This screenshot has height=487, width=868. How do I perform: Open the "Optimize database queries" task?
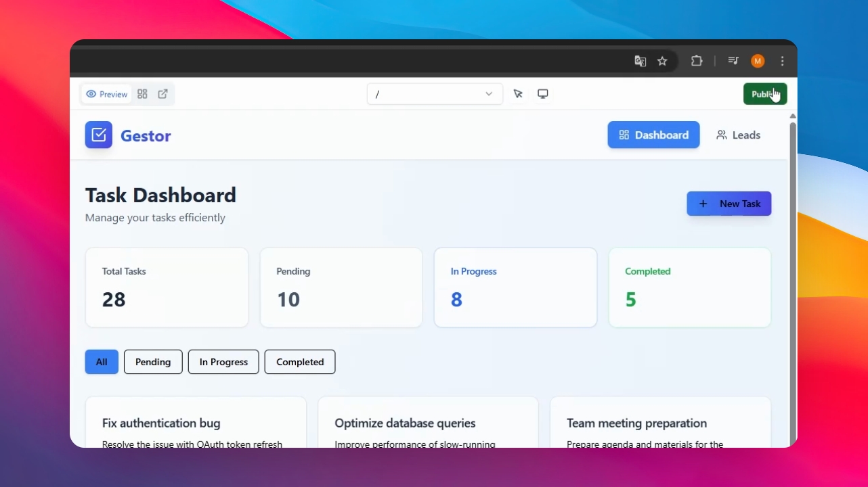click(x=428, y=423)
